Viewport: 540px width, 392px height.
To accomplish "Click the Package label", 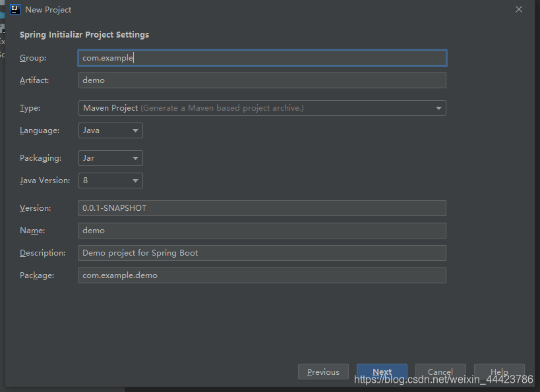I will click(x=37, y=275).
